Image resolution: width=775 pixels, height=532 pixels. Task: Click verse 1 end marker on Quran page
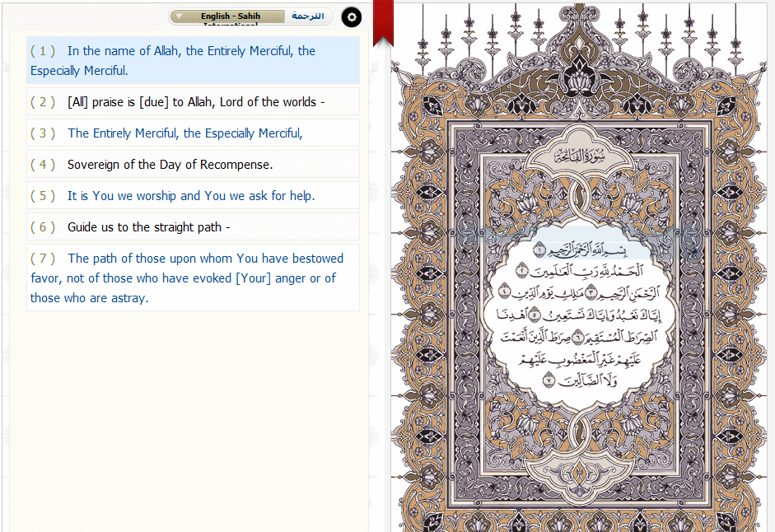[x=540, y=249]
